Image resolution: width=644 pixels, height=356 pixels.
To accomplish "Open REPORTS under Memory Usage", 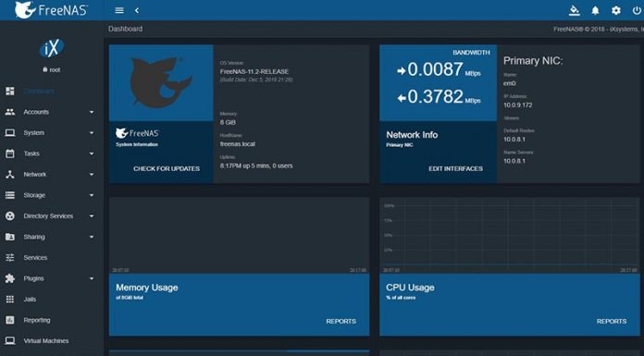I will (x=341, y=322).
